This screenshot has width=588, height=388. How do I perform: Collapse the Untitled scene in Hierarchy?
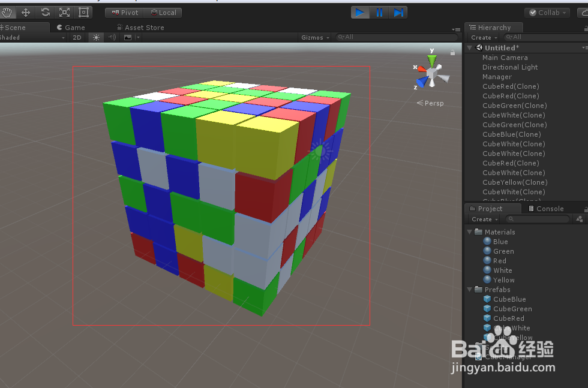[x=469, y=47]
